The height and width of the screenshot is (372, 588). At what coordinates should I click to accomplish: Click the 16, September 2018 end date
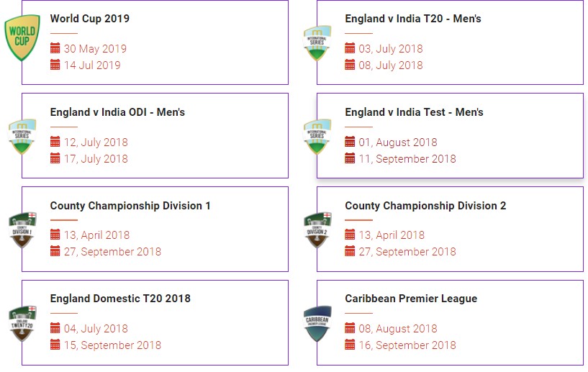pyautogui.click(x=407, y=345)
